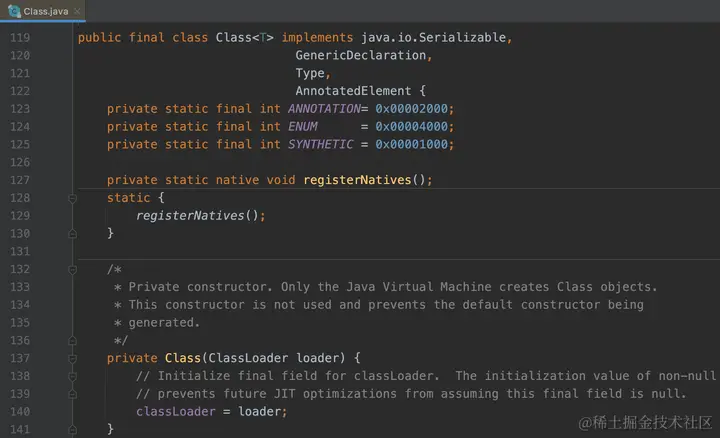The width and height of the screenshot is (720, 438).
Task: Click line number 119 in the gutter
Action: tap(20, 38)
